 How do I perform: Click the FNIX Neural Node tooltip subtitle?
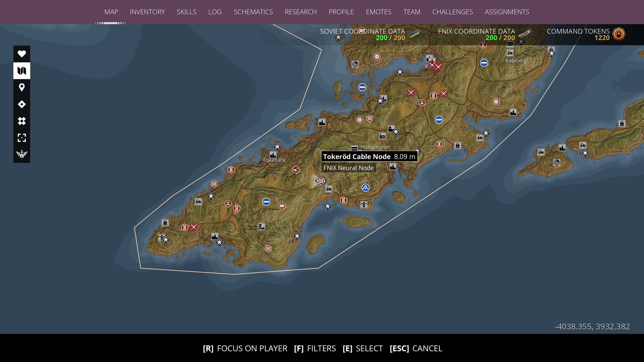348,168
